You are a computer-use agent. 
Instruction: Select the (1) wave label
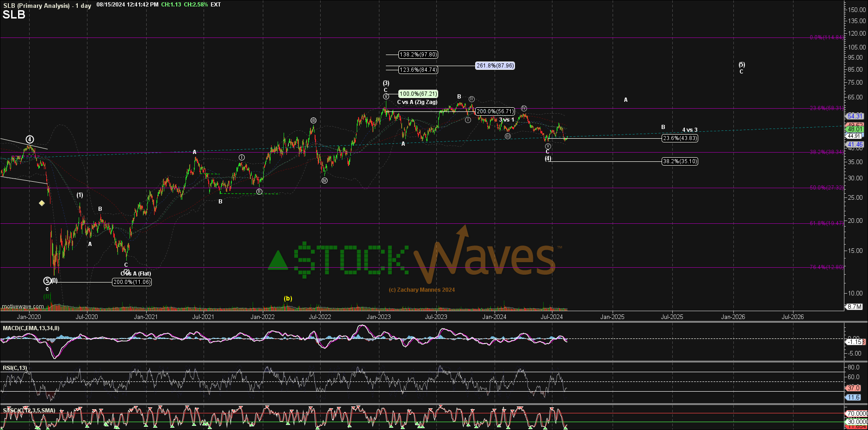[80, 195]
